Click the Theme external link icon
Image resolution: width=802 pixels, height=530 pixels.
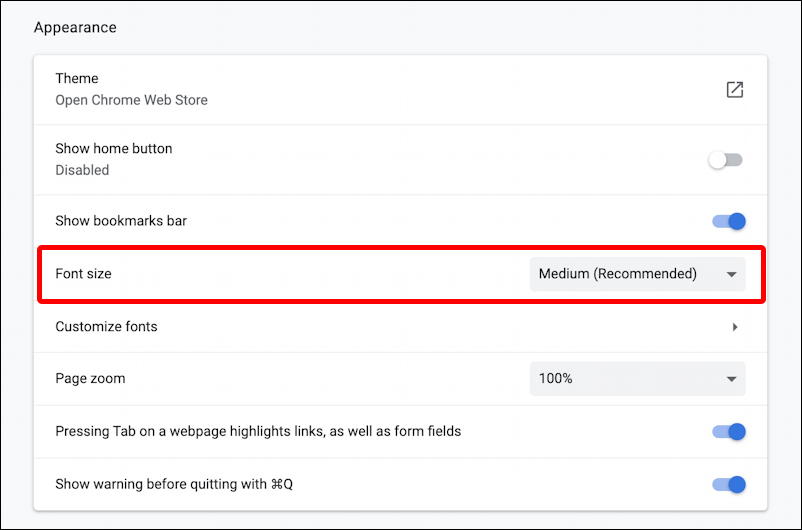coord(734,90)
